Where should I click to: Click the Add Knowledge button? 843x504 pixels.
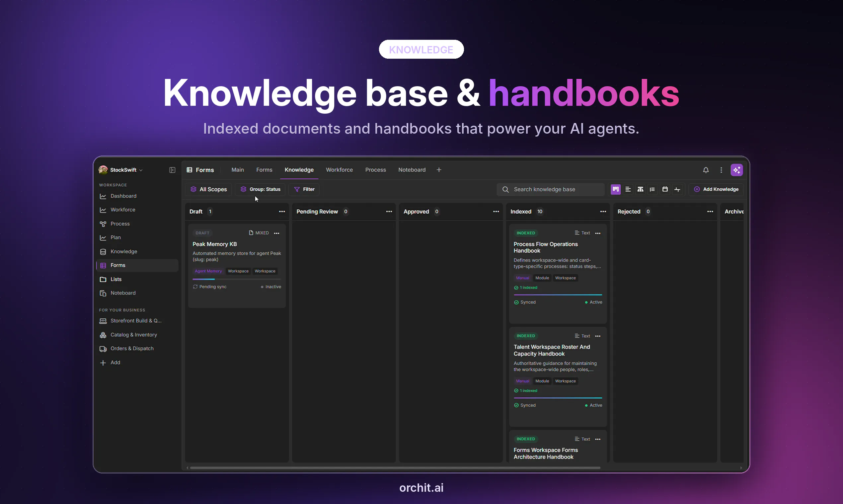tap(716, 189)
